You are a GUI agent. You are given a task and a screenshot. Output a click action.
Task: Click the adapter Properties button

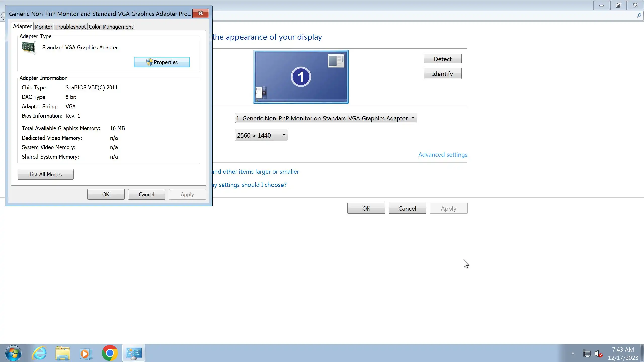click(x=162, y=62)
